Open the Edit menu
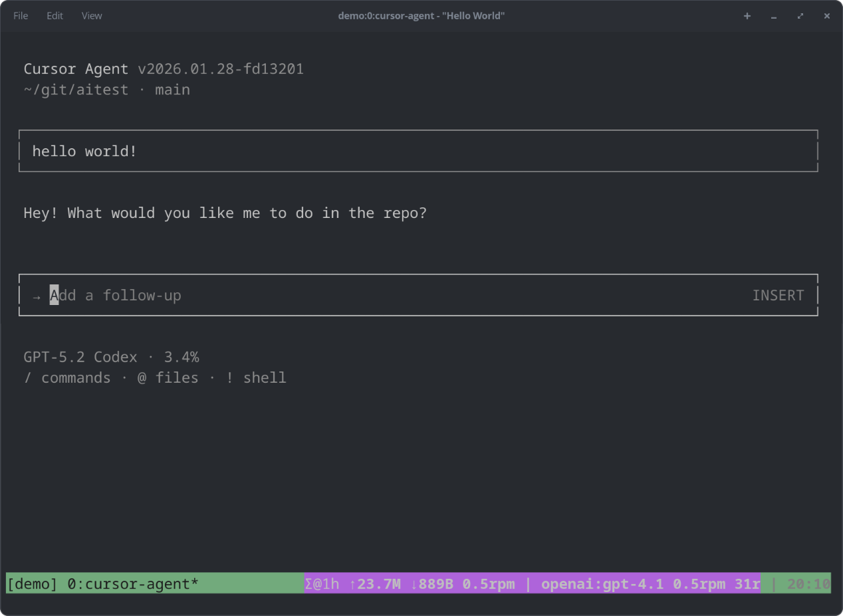 55,16
